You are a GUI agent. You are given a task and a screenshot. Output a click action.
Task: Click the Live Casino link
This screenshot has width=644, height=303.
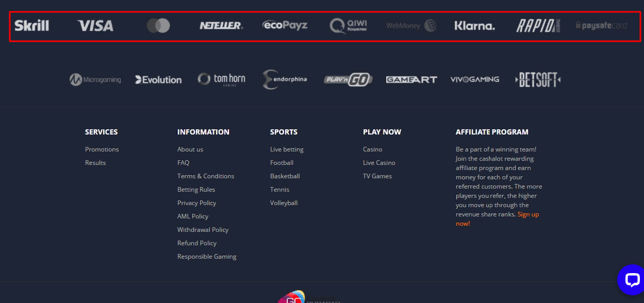point(379,163)
